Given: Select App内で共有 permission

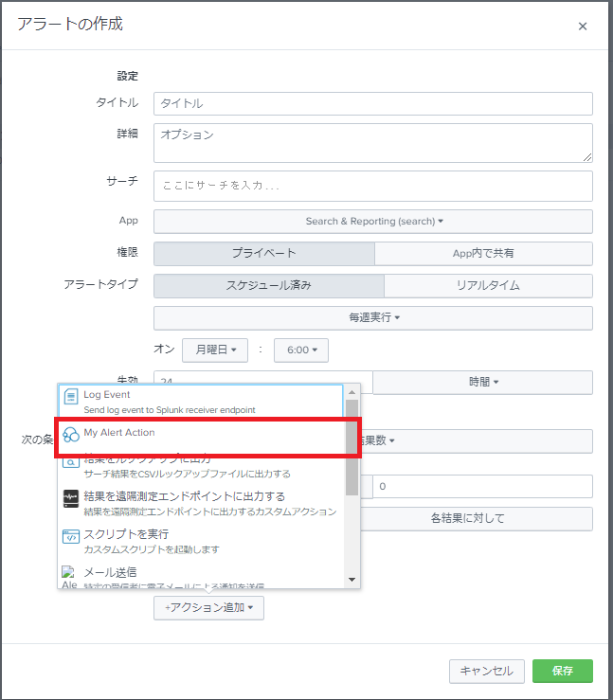Looking at the screenshot, I should pyautogui.click(x=483, y=254).
